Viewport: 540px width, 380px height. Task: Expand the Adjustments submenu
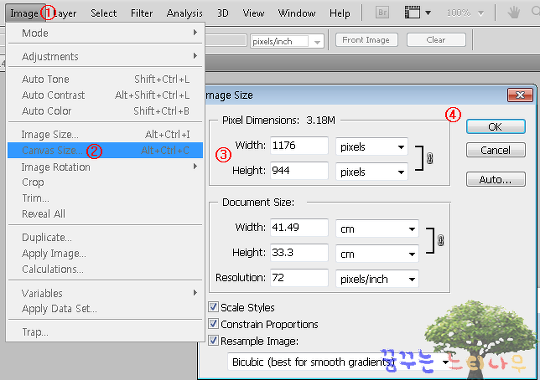[105, 56]
